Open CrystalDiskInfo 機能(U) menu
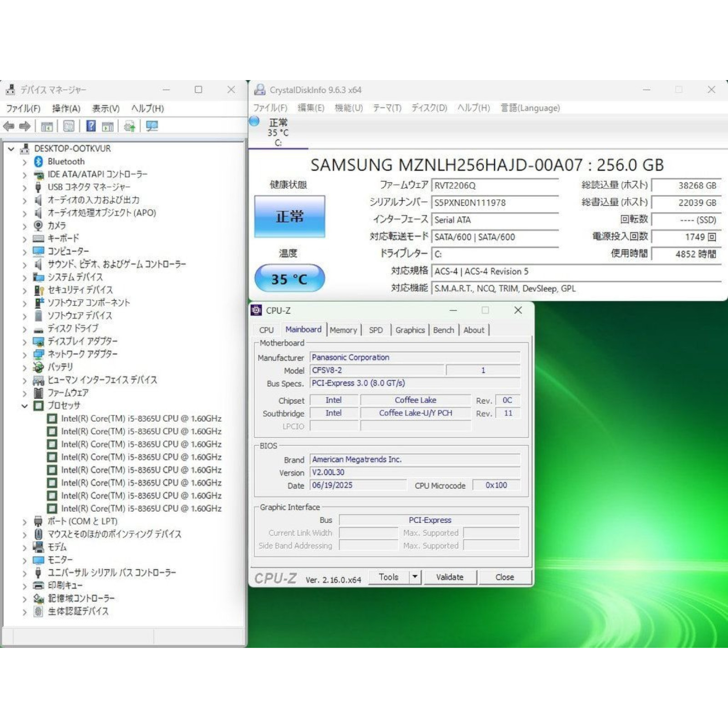This screenshot has width=728, height=728. (349, 108)
